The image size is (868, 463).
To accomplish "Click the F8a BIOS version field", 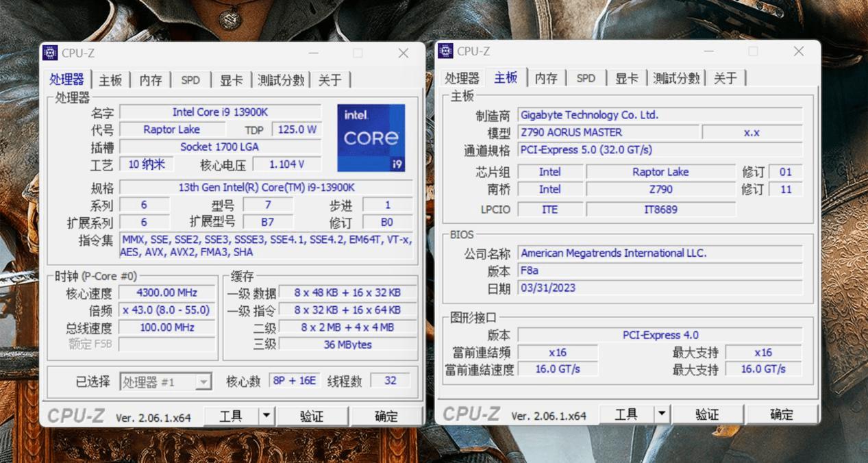I will tap(660, 271).
